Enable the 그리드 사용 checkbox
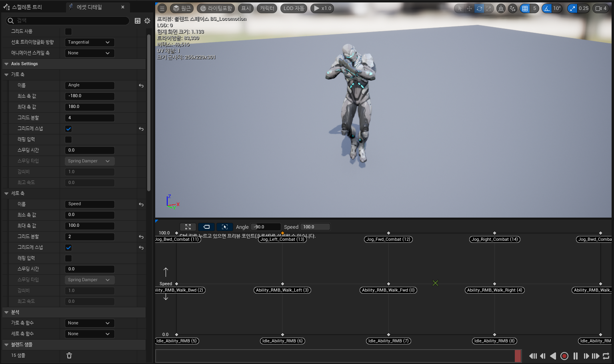 68,32
